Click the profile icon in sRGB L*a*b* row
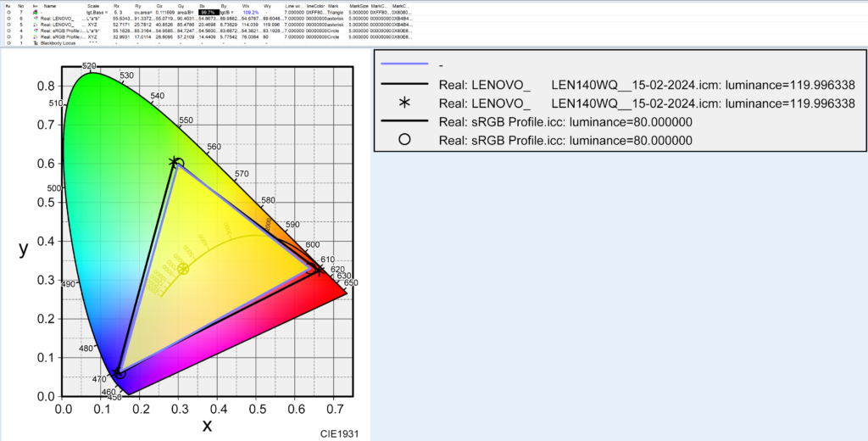Image resolution: width=868 pixels, height=441 pixels. (35, 31)
